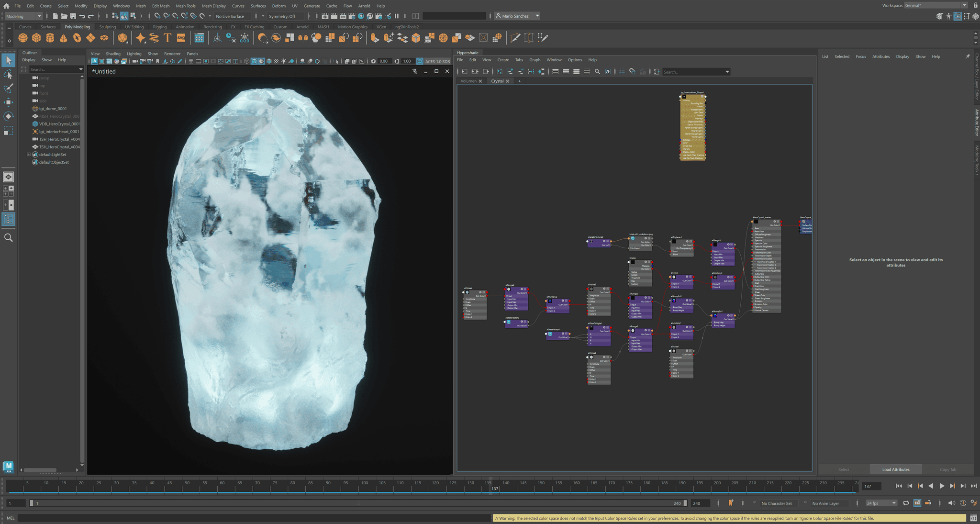Expand defaultLightSet in the Outliner
Image resolution: width=980 pixels, height=524 pixels.
29,154
